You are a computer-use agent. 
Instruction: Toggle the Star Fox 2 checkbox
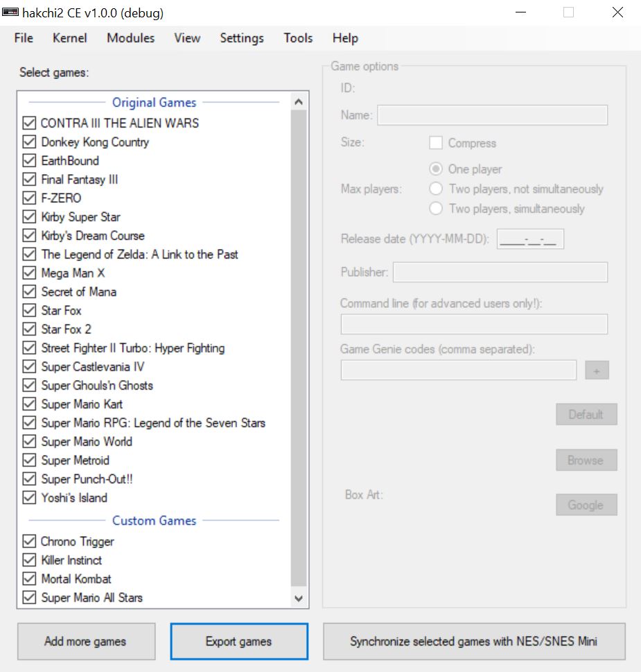click(x=29, y=329)
